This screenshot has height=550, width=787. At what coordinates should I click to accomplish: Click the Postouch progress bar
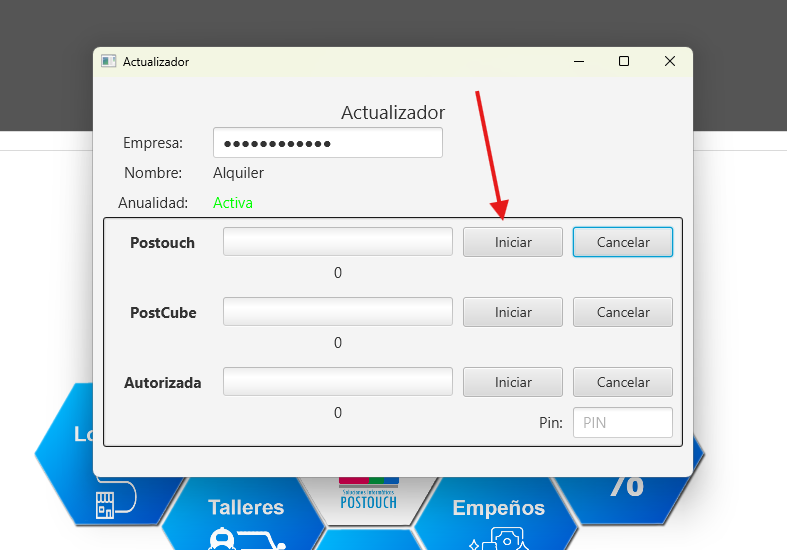tap(337, 242)
